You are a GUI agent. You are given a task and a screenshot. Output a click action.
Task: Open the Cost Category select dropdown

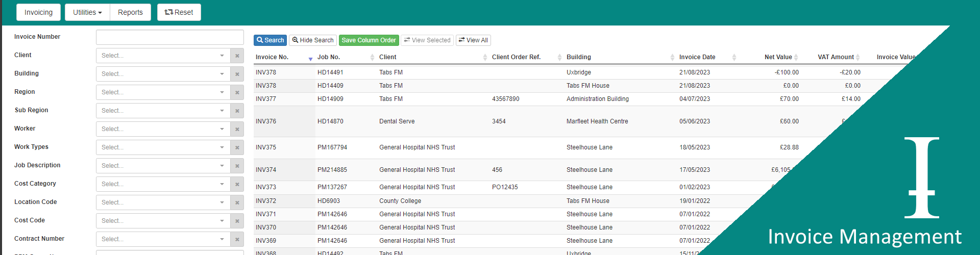163,184
